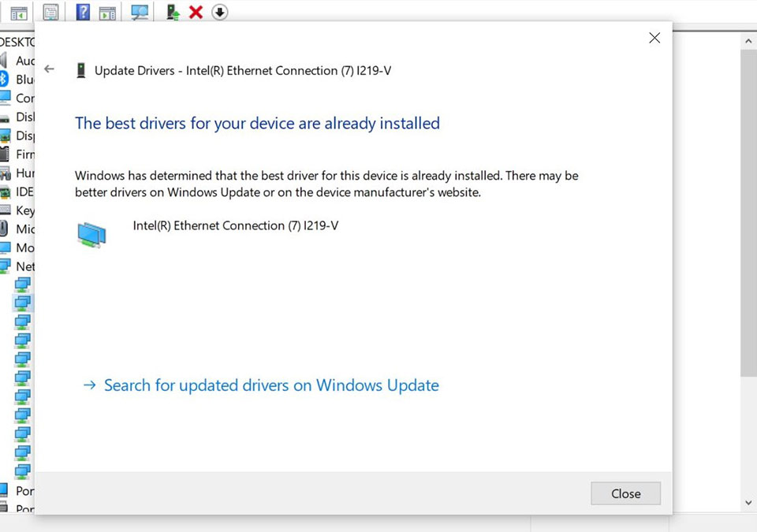This screenshot has height=532, width=757.
Task: Select the Disk drives category in tree
Action: tap(17, 117)
